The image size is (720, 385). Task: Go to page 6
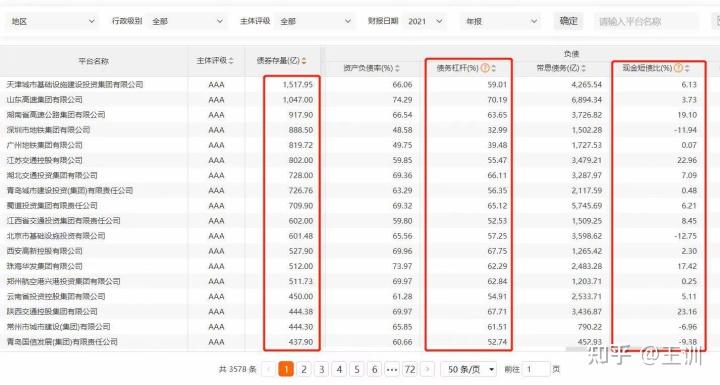coord(374,369)
